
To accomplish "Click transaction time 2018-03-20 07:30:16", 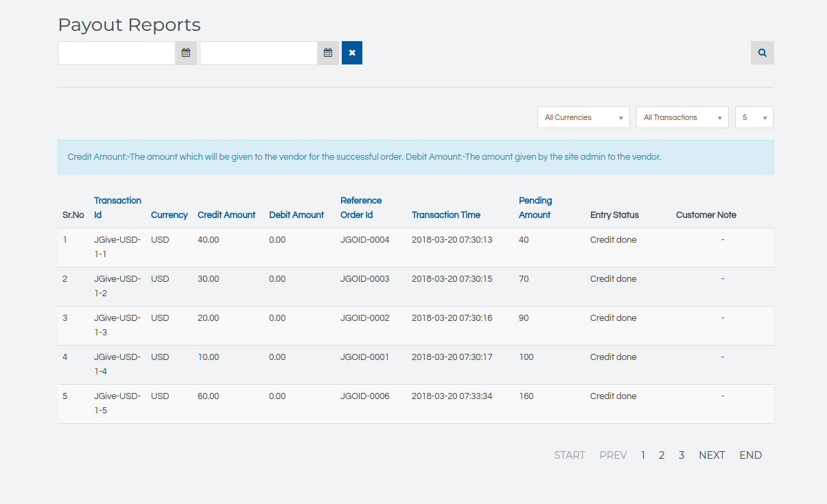I will coord(452,318).
